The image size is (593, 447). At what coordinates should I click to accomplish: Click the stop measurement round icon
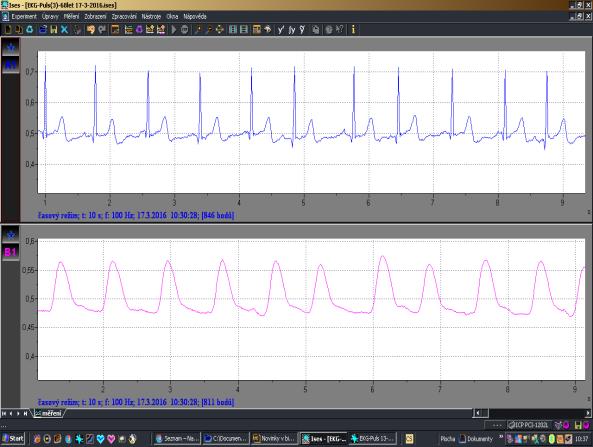tap(185, 29)
